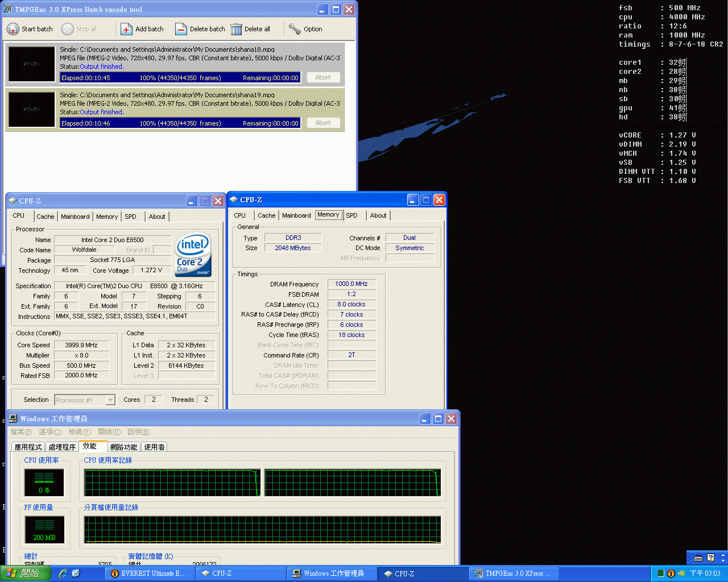
Task: Click the shana19.mpg encoding progress bar
Action: (x=180, y=123)
